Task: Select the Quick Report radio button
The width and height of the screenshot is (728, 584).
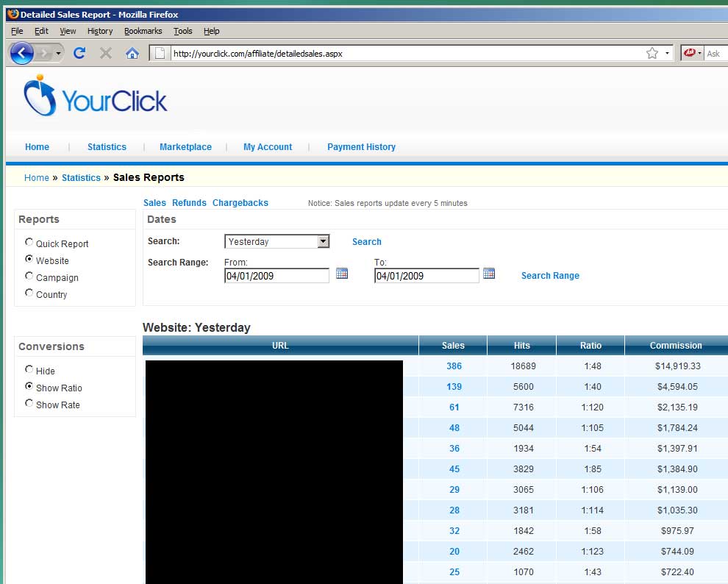Action: coord(29,242)
